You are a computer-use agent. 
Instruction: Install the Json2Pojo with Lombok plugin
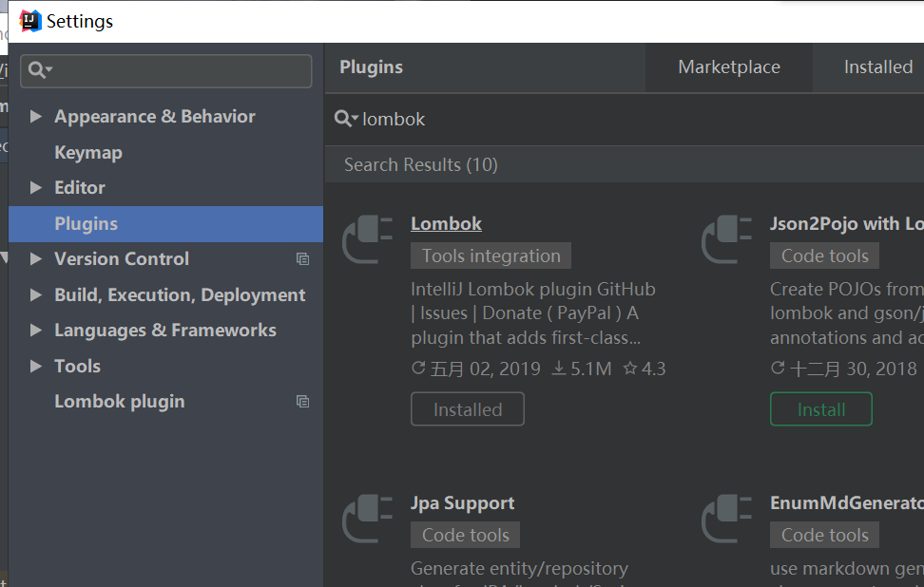[821, 409]
